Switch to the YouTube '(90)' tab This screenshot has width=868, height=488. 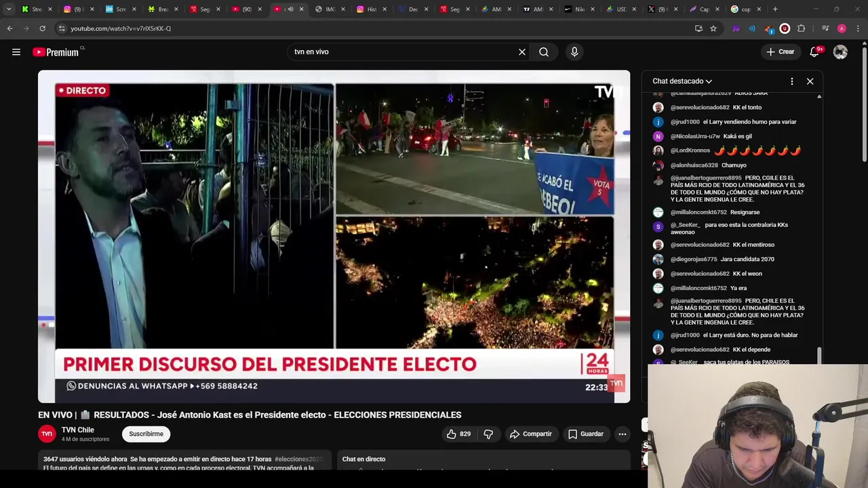[x=245, y=9]
